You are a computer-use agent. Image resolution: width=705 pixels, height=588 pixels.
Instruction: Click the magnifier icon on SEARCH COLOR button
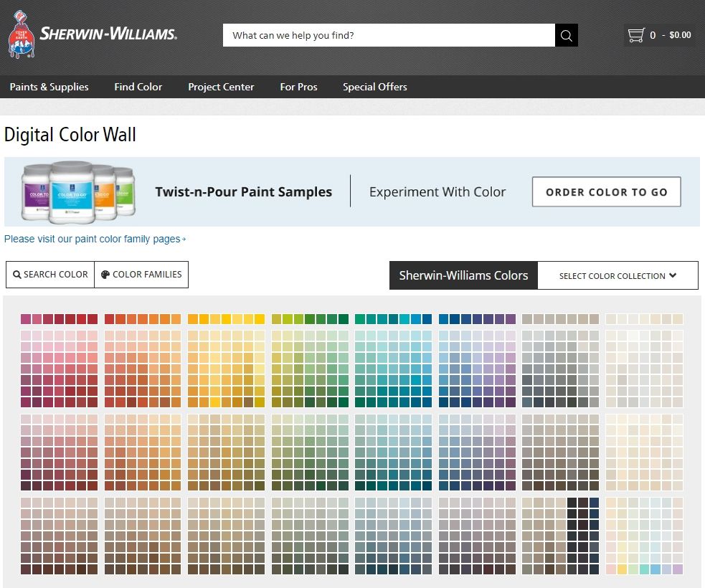(x=16, y=275)
